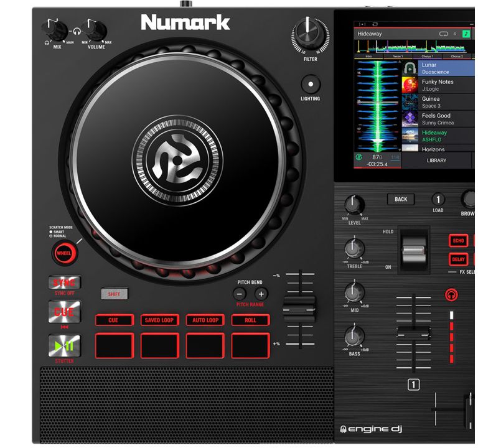This screenshot has width=501, height=448.
Task: Tap the LIBRARY button on screen
Action: [x=436, y=161]
